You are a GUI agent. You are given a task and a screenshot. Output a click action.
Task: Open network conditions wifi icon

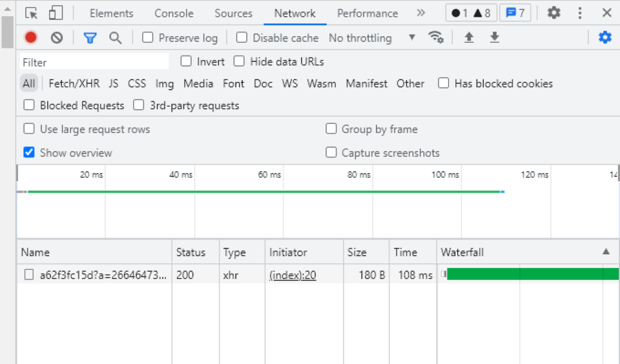436,37
